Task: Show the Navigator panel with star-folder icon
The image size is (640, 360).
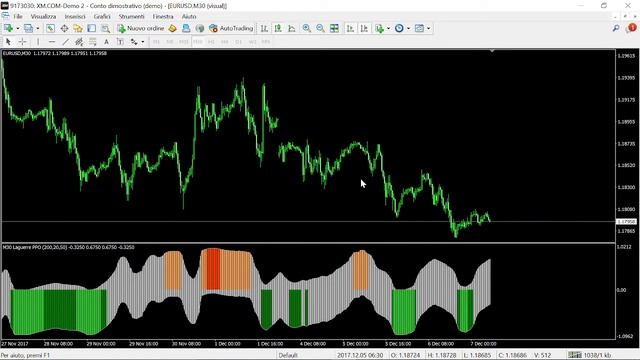Action: point(78,28)
